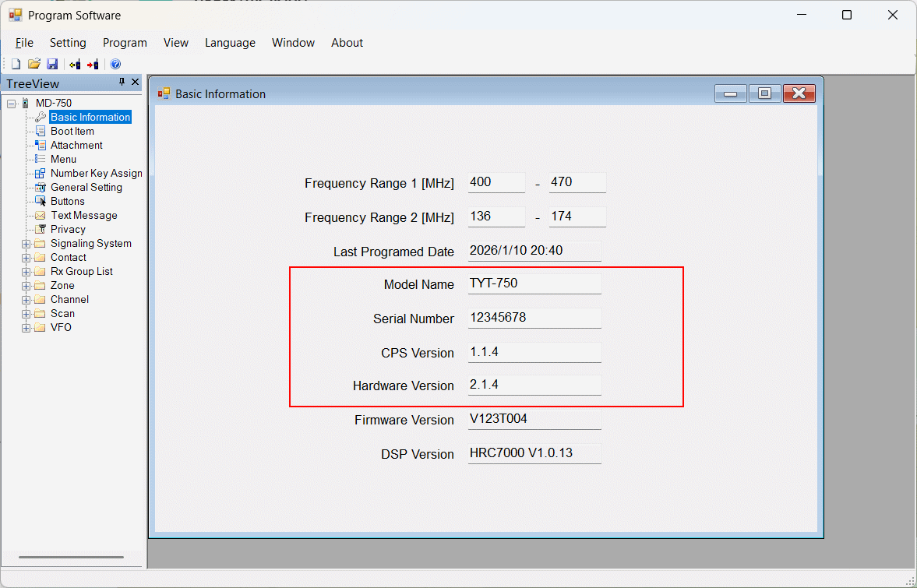This screenshot has width=917, height=588.
Task: Click the New file toolbar icon
Action: 16,64
